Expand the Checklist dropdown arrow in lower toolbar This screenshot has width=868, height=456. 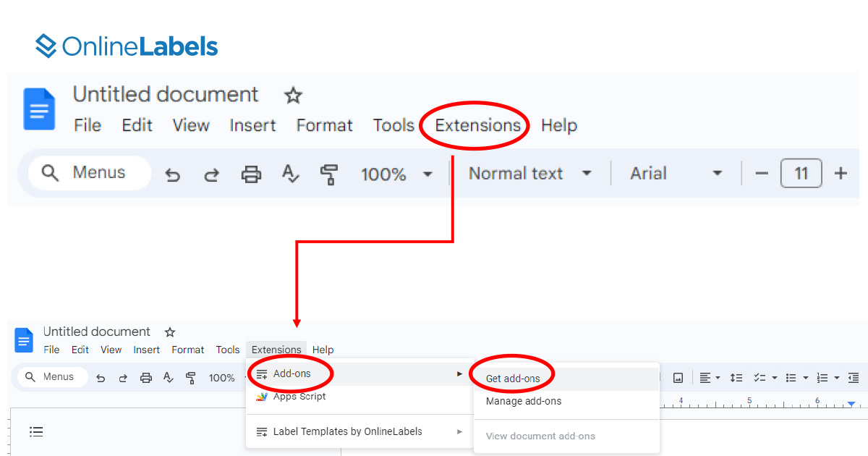coord(774,378)
